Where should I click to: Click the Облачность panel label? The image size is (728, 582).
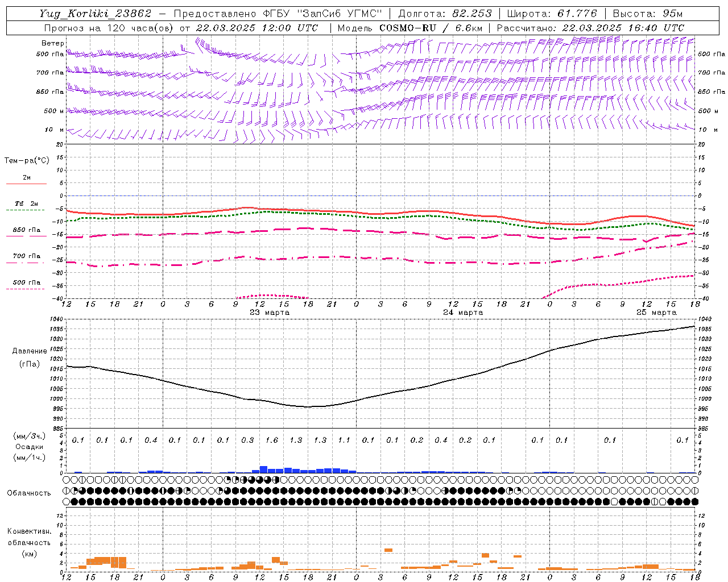tap(29, 493)
